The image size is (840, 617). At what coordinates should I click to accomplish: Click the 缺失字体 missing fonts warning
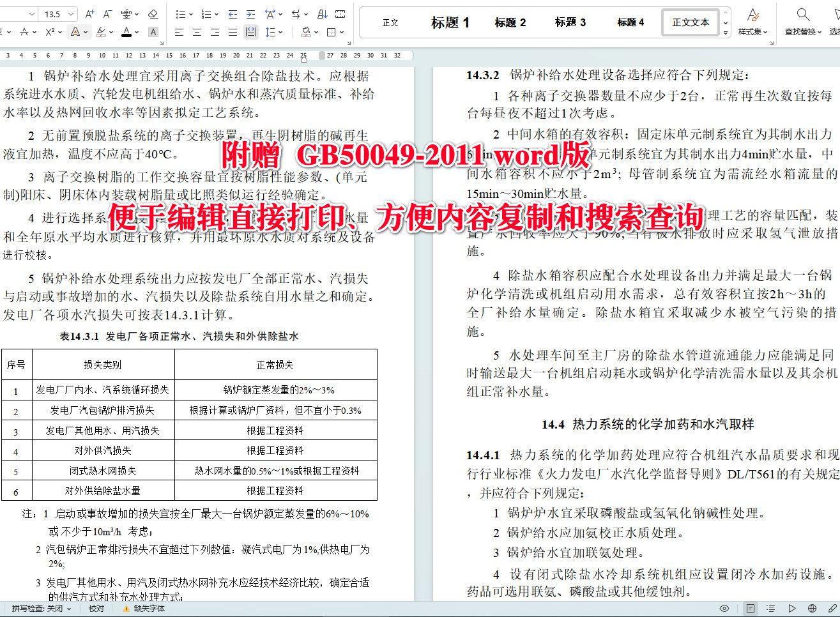pos(144,609)
